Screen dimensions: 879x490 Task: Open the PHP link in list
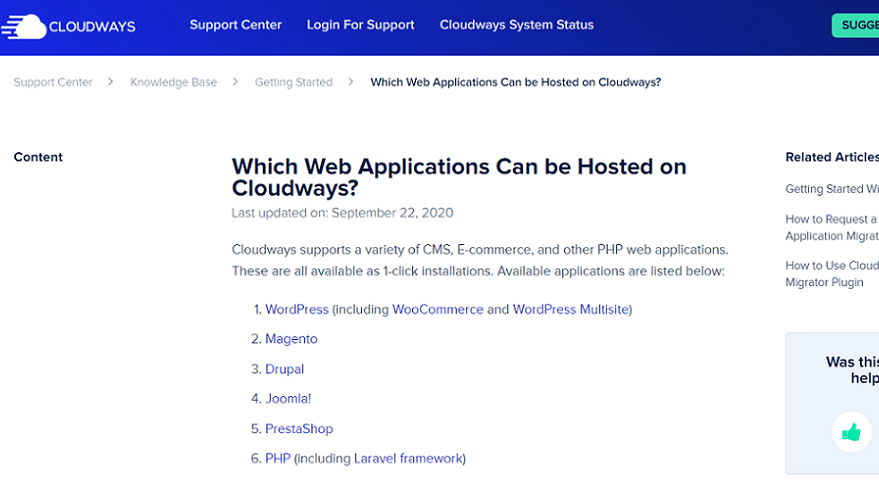click(277, 459)
